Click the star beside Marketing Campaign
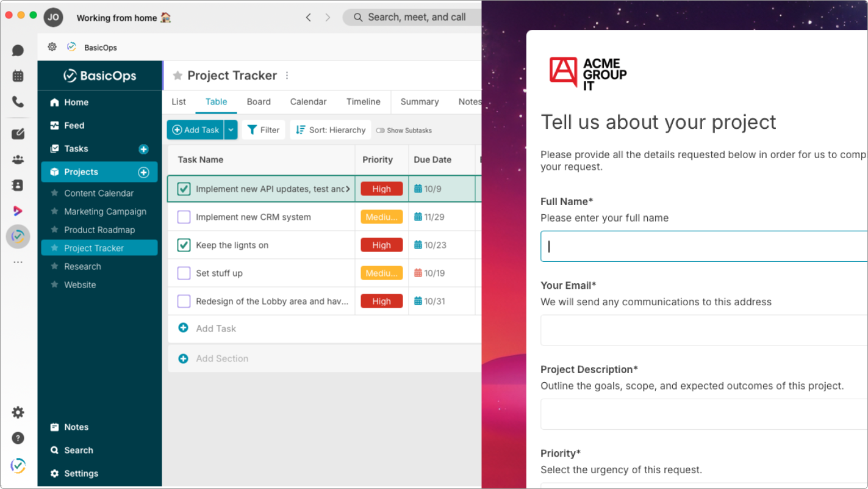Screen dimensions: 868x489 point(54,211)
